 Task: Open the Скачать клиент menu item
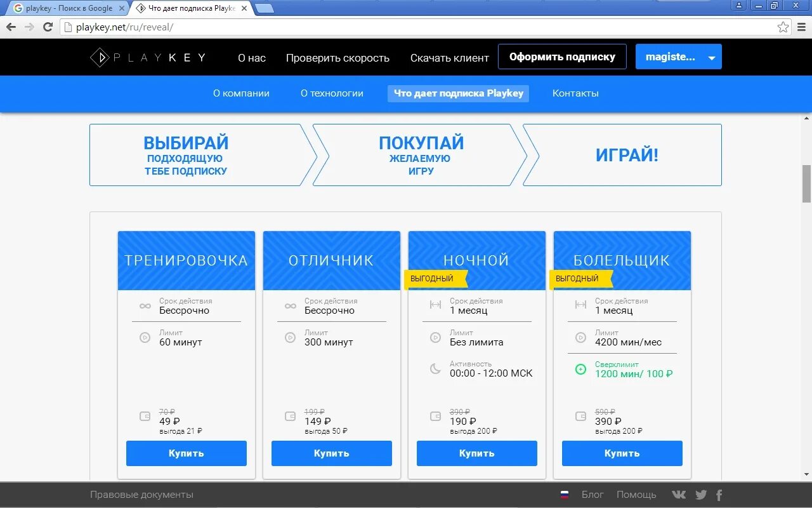click(450, 58)
